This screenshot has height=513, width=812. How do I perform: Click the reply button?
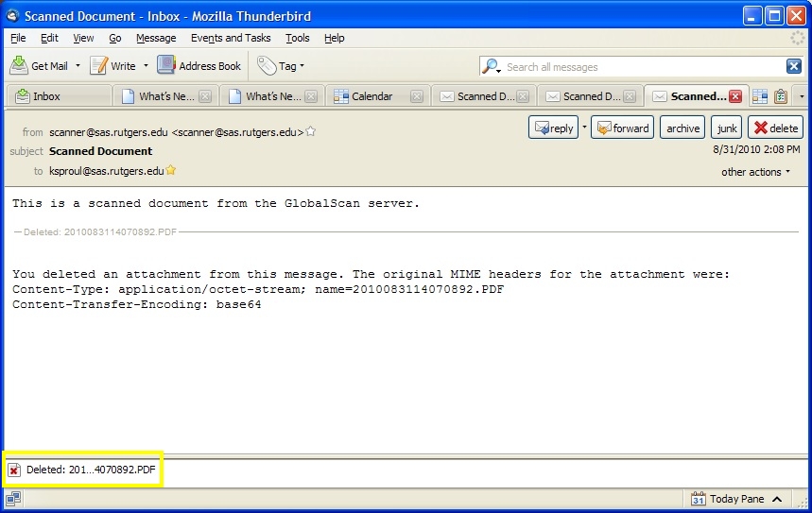coord(553,128)
